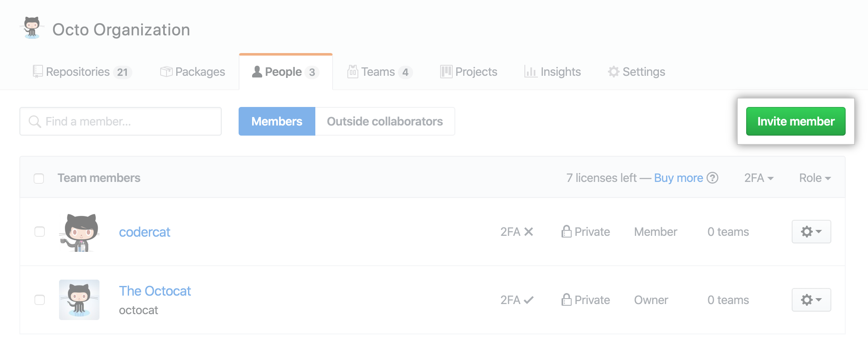Click the Private lock icon for codercat
The image size is (868, 355).
566,231
